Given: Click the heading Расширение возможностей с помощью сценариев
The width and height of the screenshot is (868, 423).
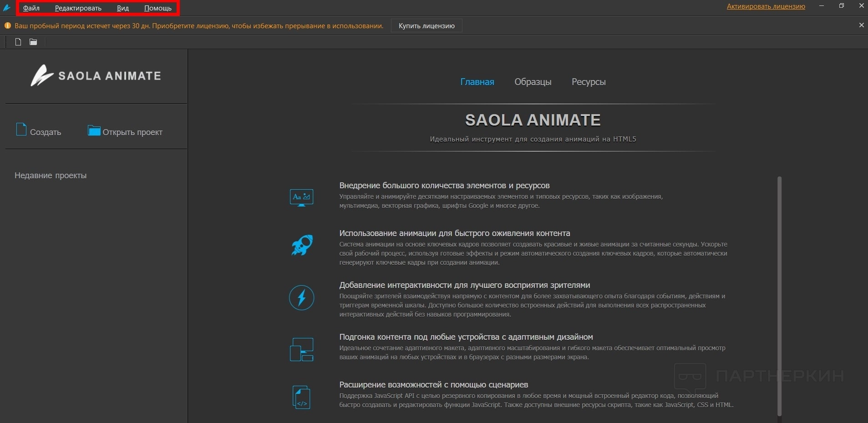Looking at the screenshot, I should [x=434, y=385].
